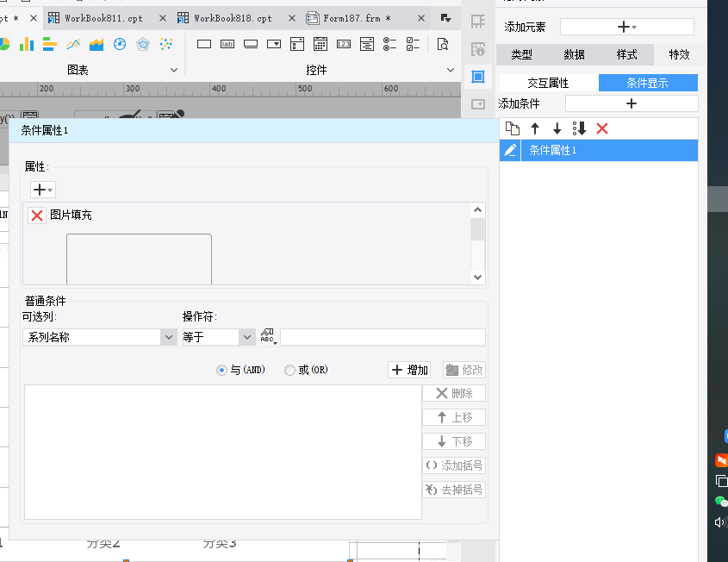Click the 删除 button
Screen dimensions: 728x562
tap(454, 393)
